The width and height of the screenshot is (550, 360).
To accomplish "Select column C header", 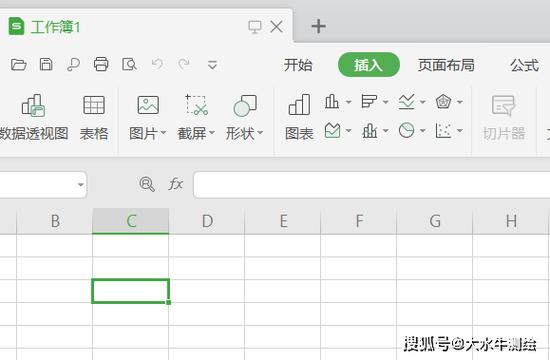I will pyautogui.click(x=131, y=221).
